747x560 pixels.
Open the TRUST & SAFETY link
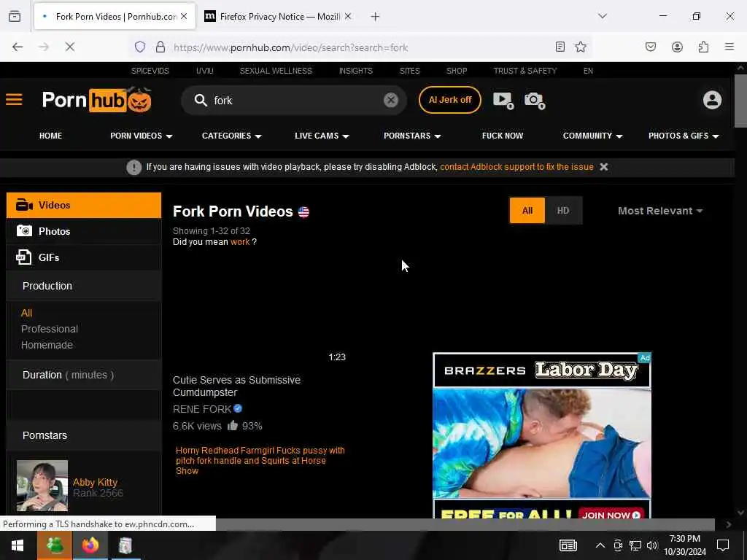pos(525,71)
